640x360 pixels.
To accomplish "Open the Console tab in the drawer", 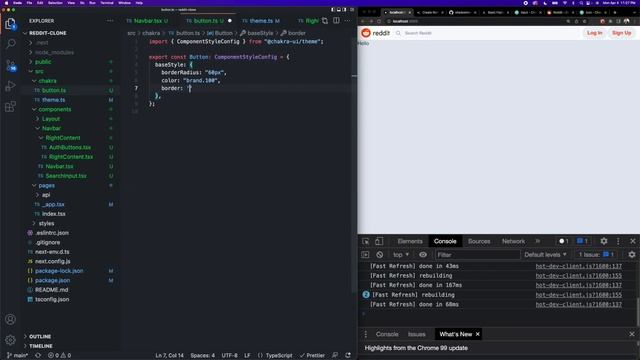I will pyautogui.click(x=387, y=334).
